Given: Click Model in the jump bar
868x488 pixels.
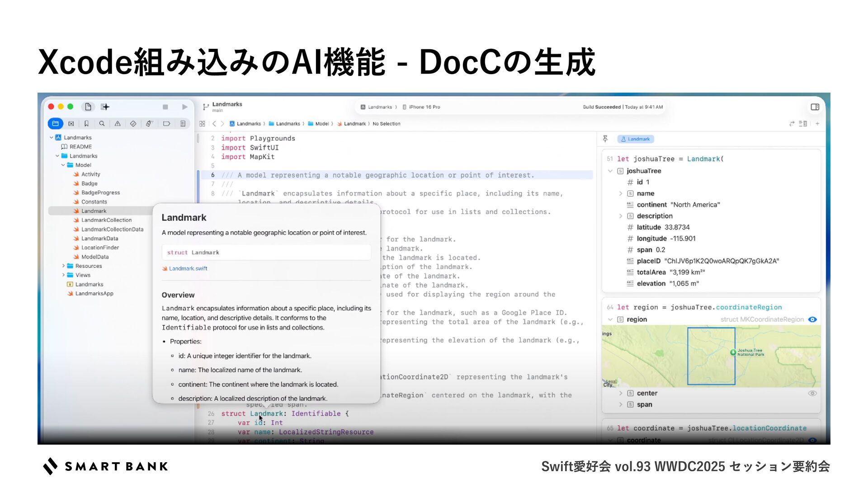Looking at the screenshot, I should (319, 123).
